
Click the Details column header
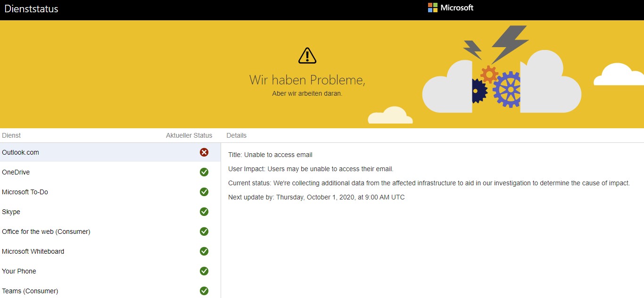click(236, 135)
